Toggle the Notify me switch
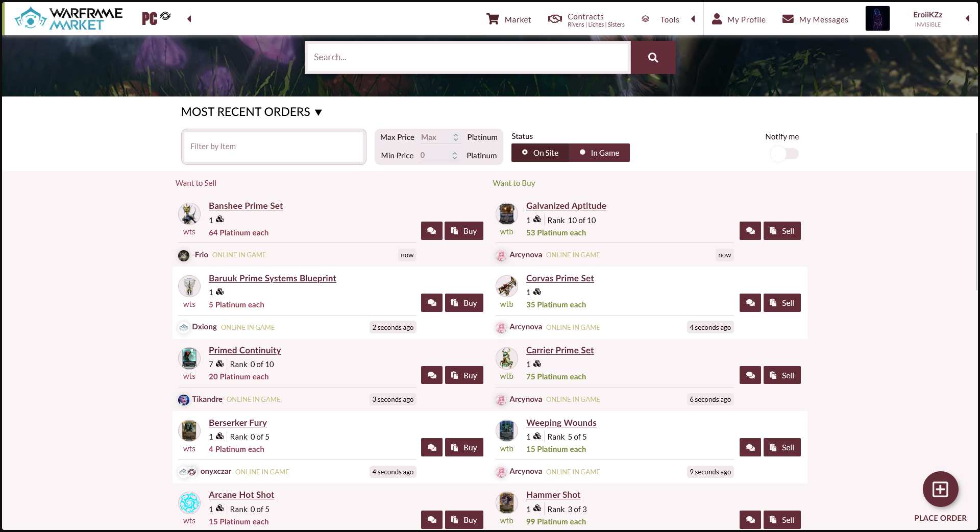Screen dimensions: 980x532 pos(785,154)
